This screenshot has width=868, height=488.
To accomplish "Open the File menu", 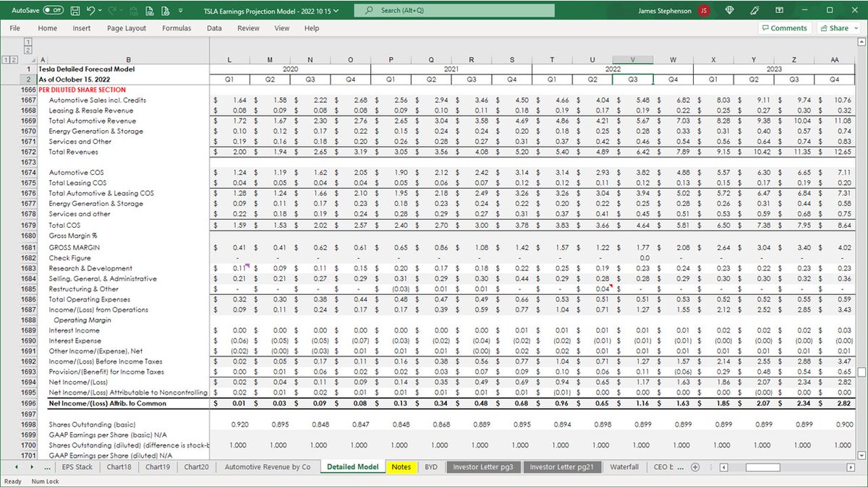I will [15, 28].
